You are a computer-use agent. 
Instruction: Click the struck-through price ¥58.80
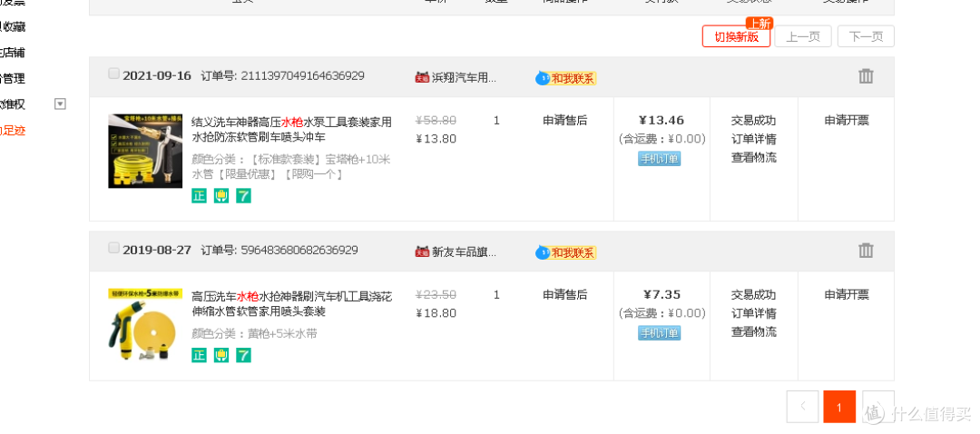click(436, 121)
